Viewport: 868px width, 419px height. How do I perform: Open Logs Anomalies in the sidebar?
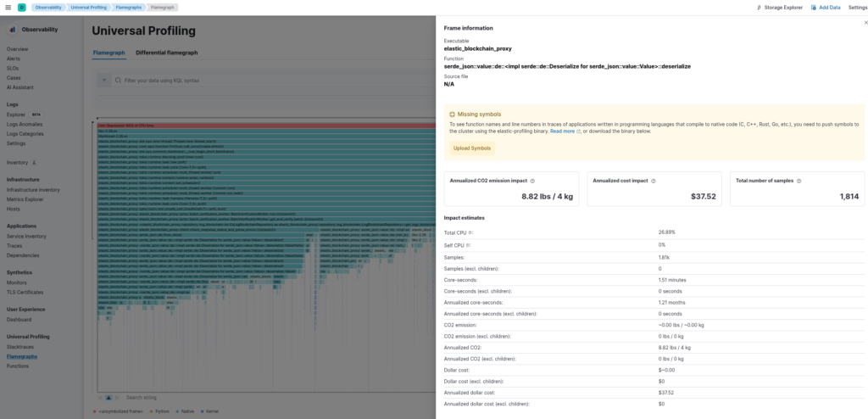click(x=25, y=124)
